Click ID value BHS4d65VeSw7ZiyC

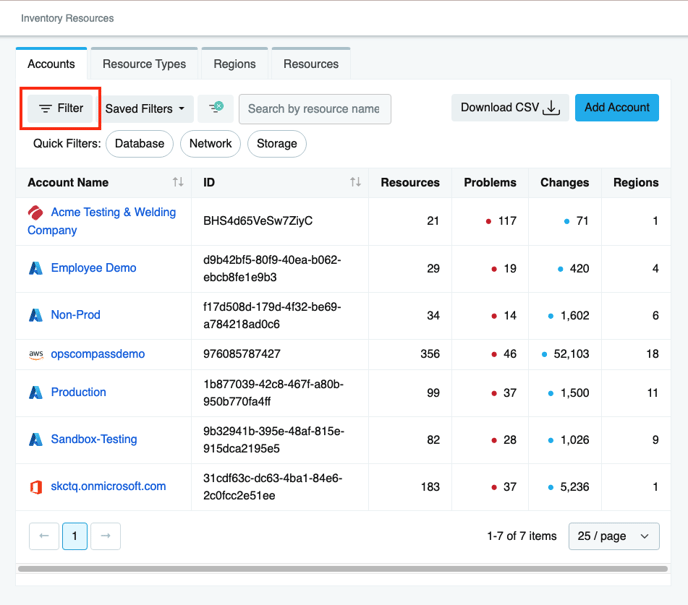pos(258,221)
